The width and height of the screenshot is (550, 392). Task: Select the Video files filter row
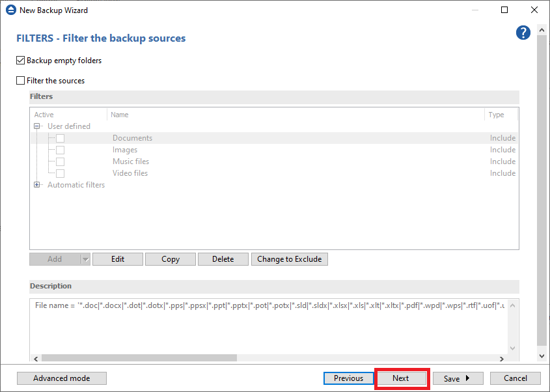130,173
